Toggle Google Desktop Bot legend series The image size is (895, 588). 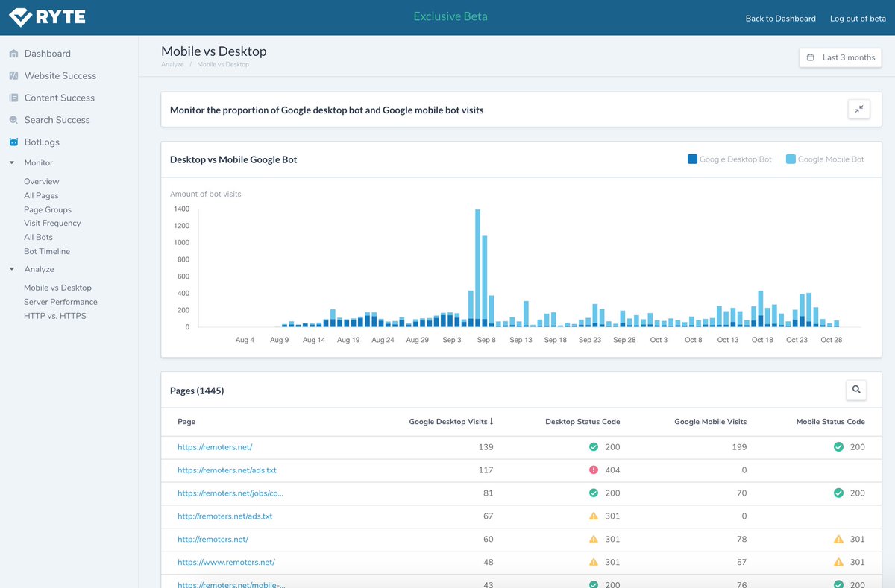tap(729, 159)
